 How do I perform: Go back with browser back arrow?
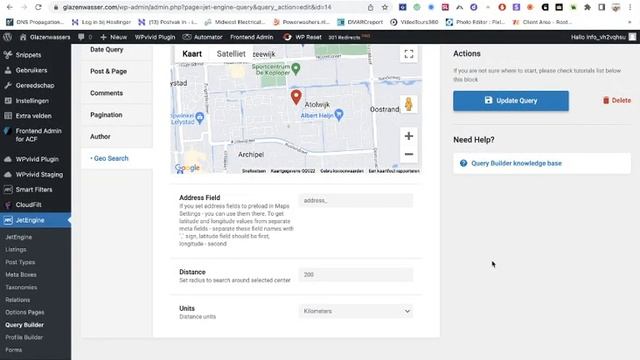click(10, 7)
